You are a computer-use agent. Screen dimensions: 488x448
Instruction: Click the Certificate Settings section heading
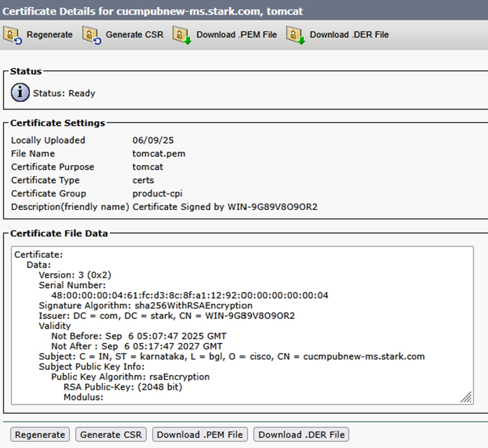point(58,123)
